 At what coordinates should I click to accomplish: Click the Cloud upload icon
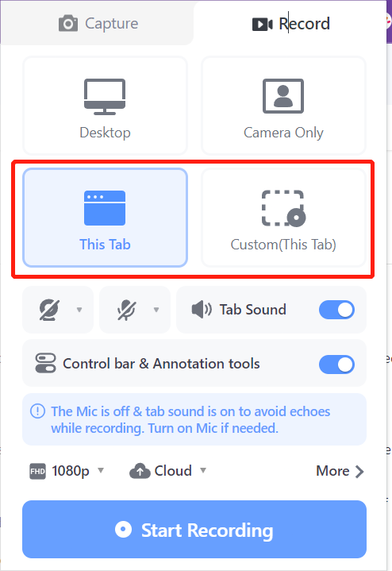pos(140,471)
